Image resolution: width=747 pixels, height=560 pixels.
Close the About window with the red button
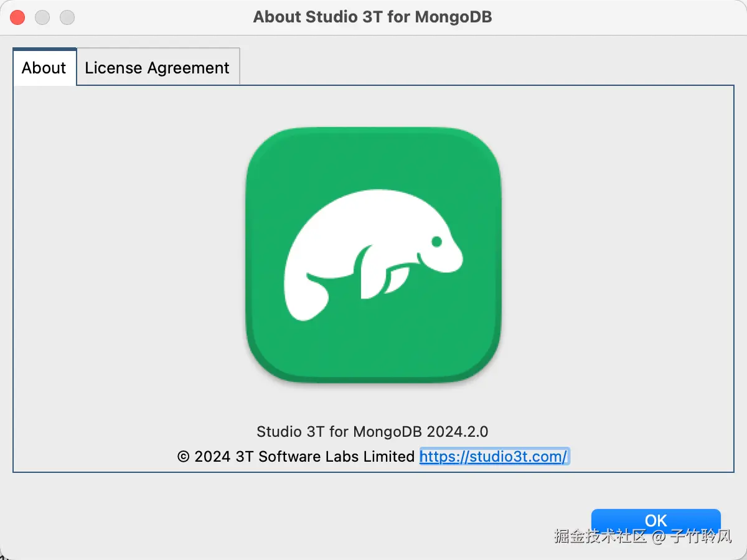(x=17, y=17)
